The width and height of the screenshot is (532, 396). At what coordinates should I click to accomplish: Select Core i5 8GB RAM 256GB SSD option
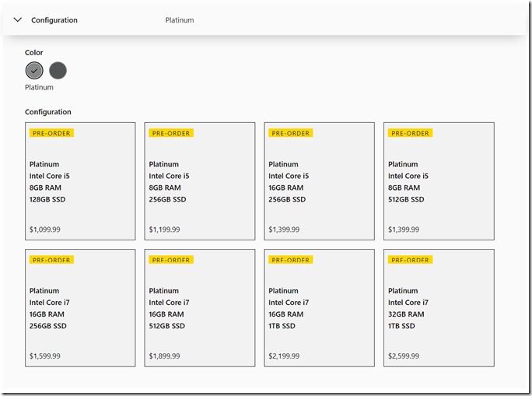200,181
